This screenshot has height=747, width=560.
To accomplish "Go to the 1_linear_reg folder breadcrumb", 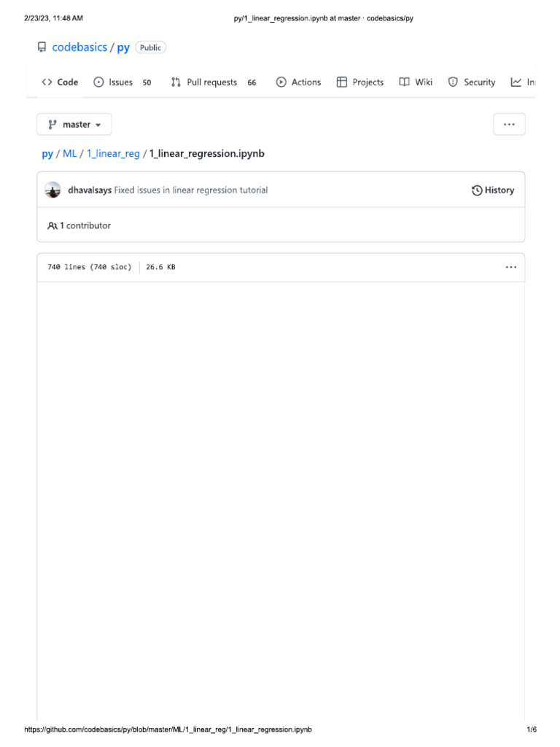I will [113, 154].
